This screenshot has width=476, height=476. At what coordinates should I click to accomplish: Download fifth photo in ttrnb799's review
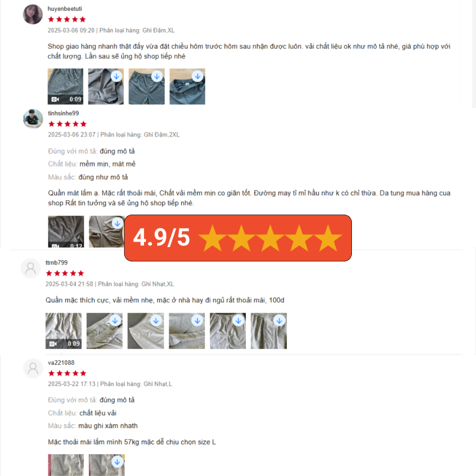point(238,321)
